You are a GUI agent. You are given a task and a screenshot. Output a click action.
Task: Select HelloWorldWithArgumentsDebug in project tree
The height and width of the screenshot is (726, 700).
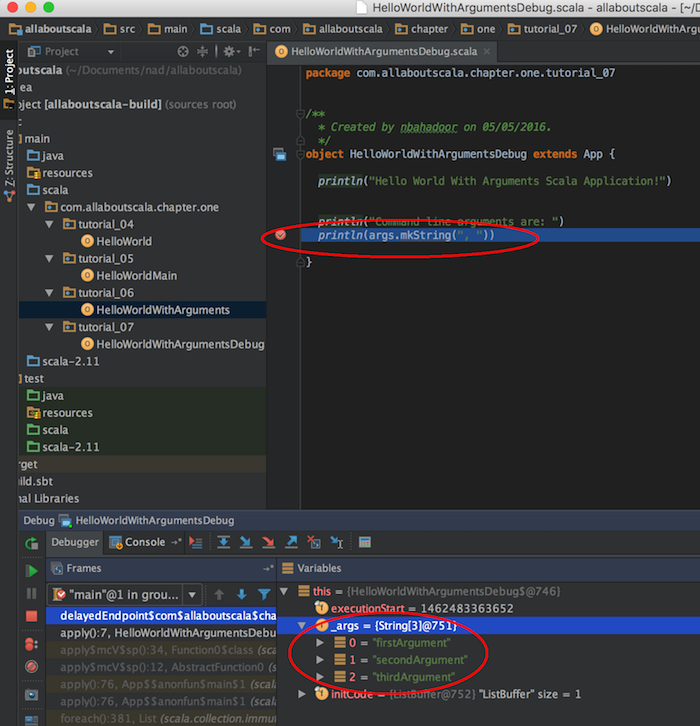click(x=173, y=344)
